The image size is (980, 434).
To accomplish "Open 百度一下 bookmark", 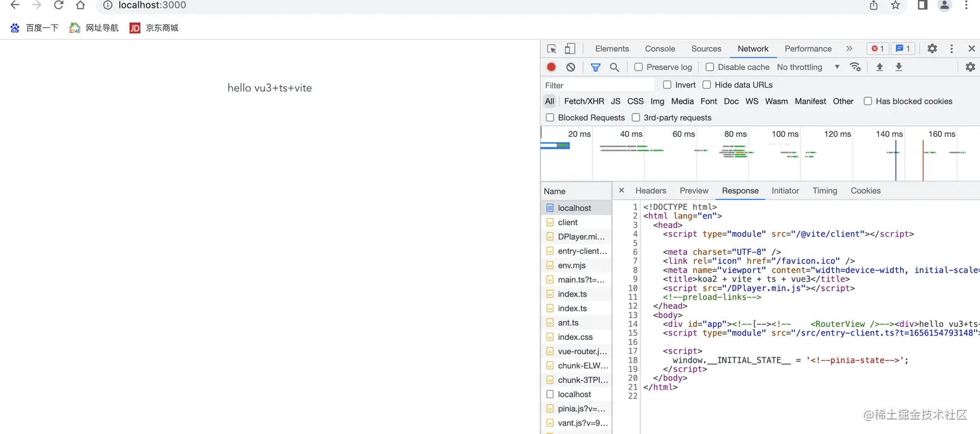I will click(x=34, y=28).
